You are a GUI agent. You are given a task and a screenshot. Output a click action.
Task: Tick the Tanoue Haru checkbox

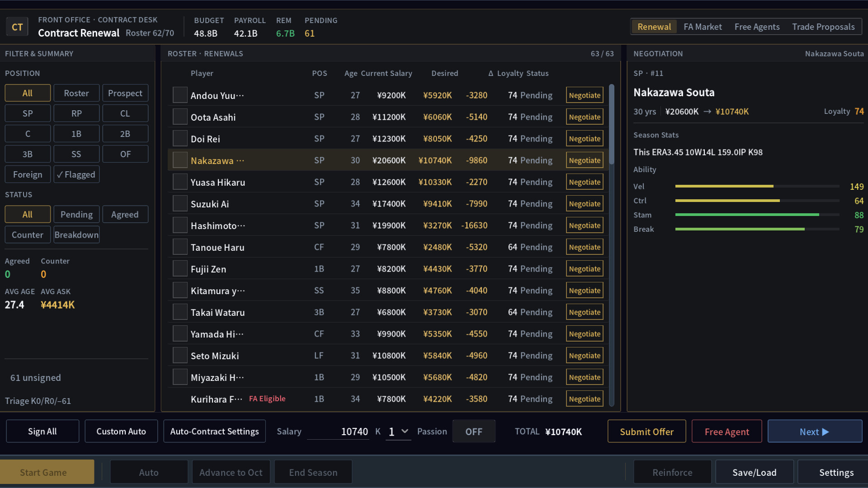coord(180,247)
